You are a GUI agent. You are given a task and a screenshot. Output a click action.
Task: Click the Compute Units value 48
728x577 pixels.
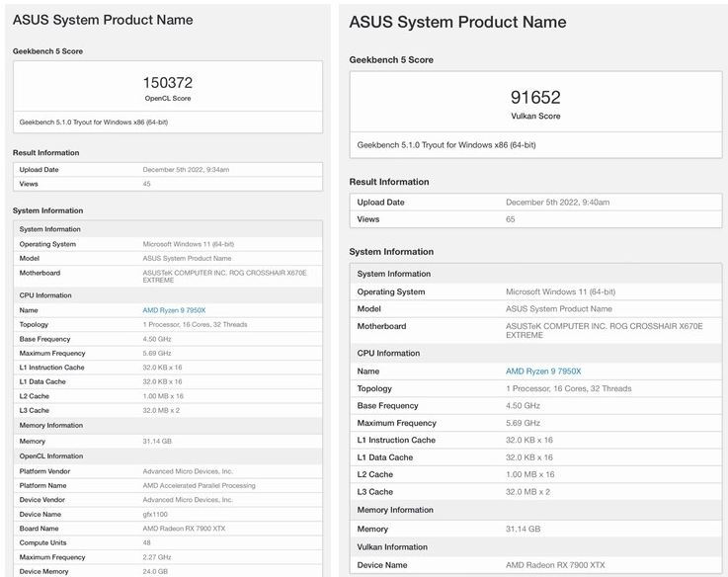(147, 542)
